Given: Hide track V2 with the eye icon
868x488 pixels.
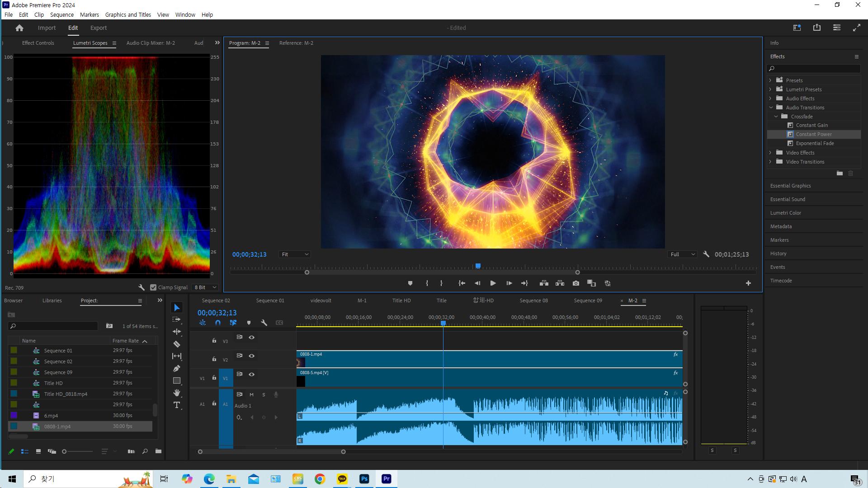Looking at the screenshot, I should coord(252,356).
